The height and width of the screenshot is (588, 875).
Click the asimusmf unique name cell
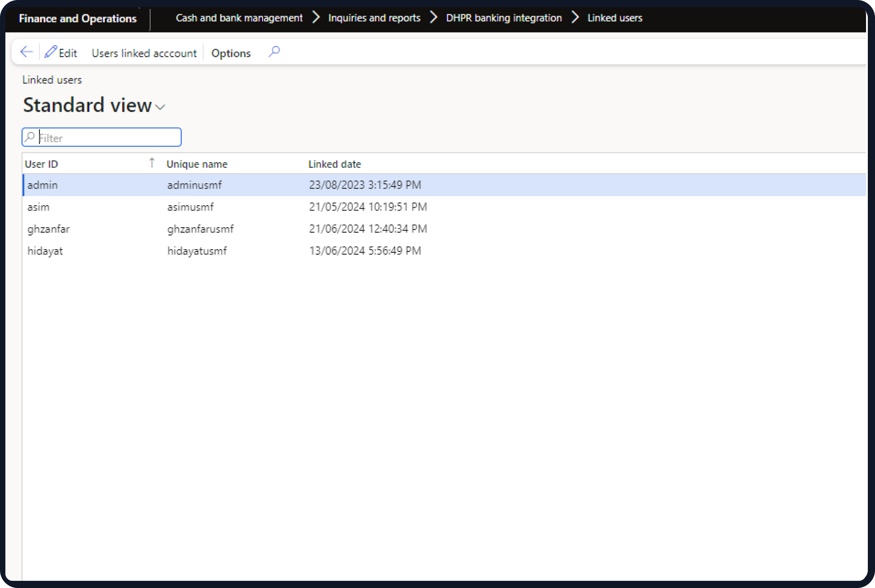coord(190,207)
